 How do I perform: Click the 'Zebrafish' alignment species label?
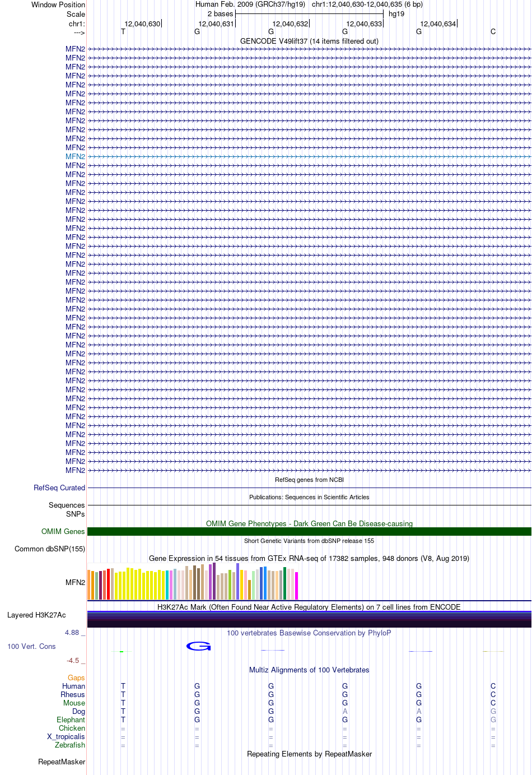click(70, 745)
